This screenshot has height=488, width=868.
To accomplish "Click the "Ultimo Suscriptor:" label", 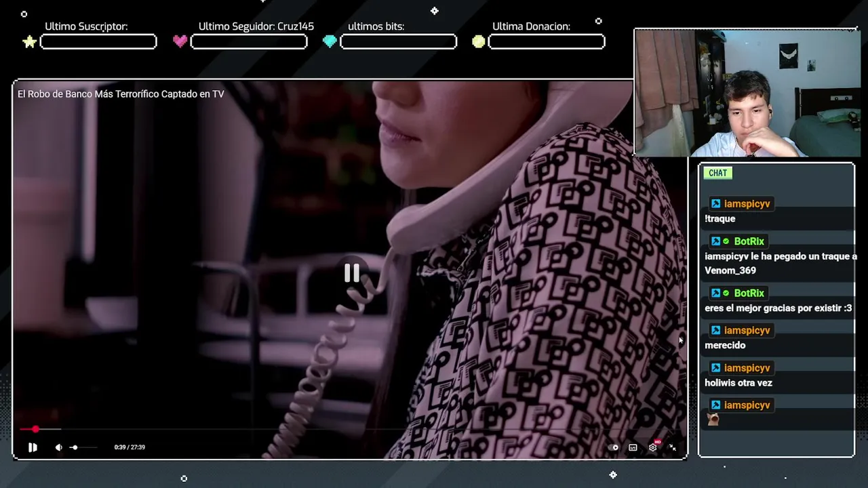I will tap(86, 26).
